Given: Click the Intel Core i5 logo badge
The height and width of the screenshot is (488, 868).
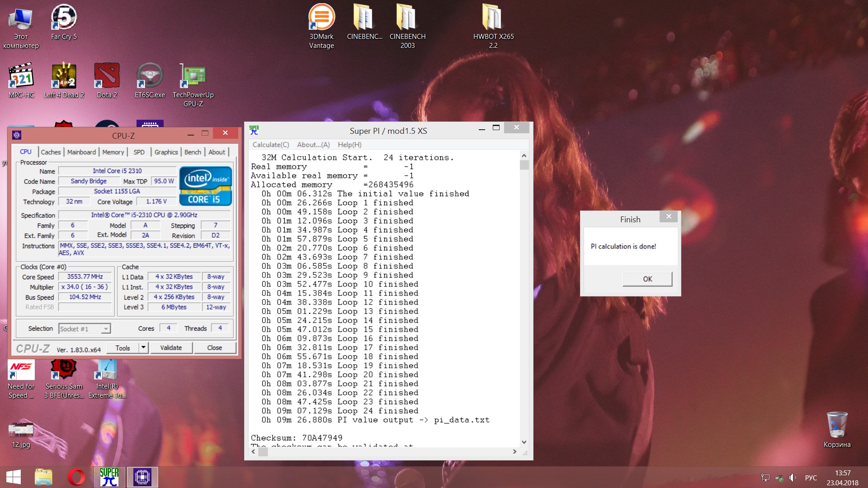Looking at the screenshot, I should pyautogui.click(x=206, y=186).
